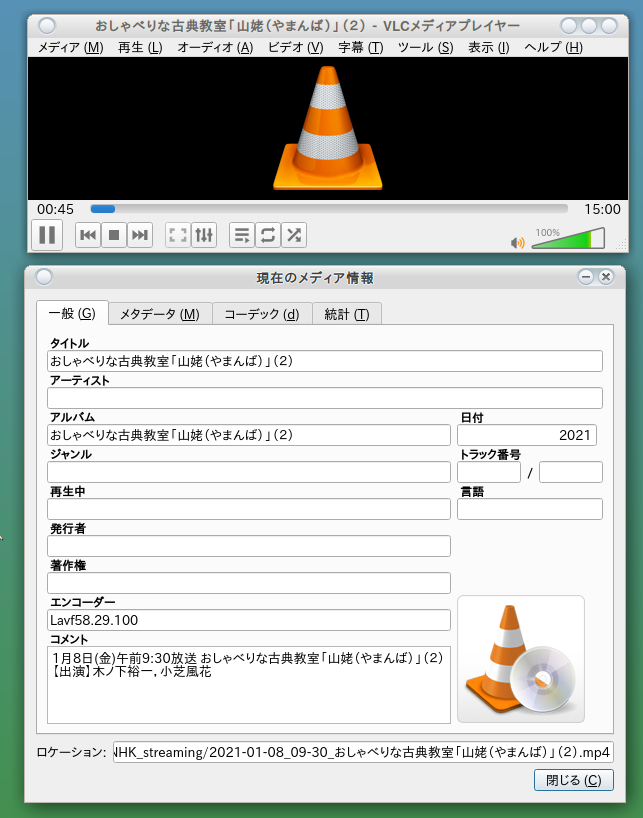This screenshot has width=643, height=818.
Task: Click the cone and disc artwork thumbnail
Action: pos(521,659)
